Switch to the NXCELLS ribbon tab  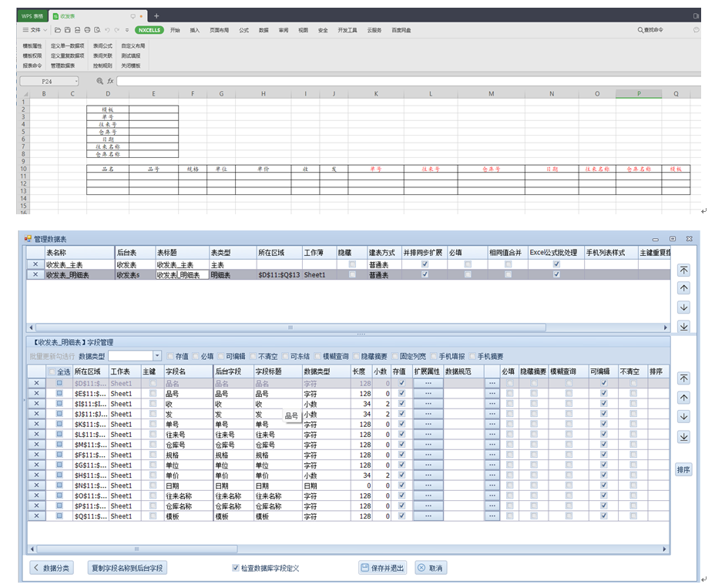[x=149, y=30]
